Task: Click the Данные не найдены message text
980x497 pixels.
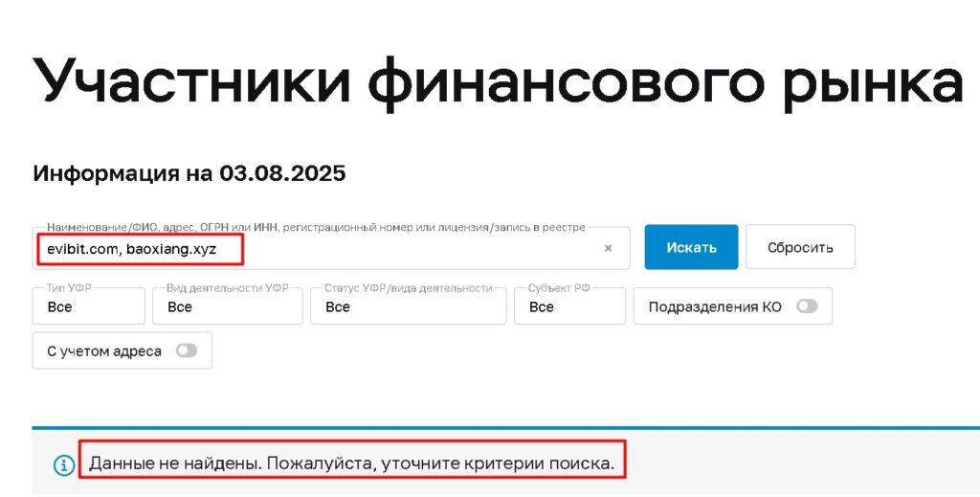Action: [352, 463]
